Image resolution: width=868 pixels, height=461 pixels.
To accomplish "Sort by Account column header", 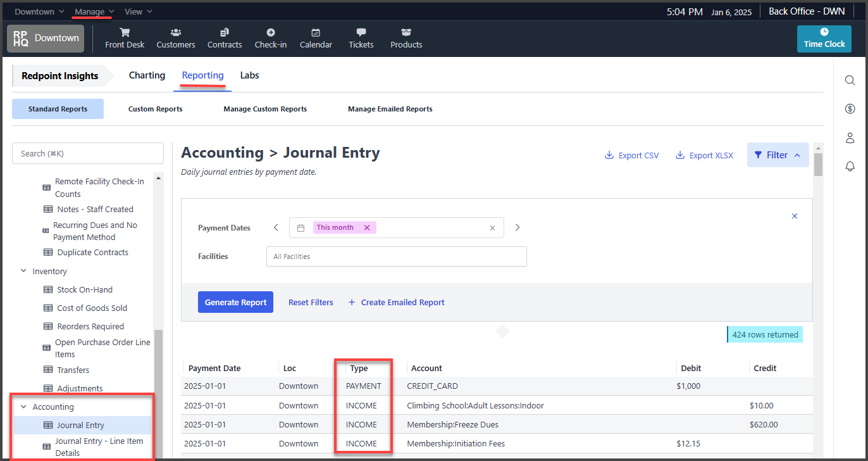I will point(426,368).
